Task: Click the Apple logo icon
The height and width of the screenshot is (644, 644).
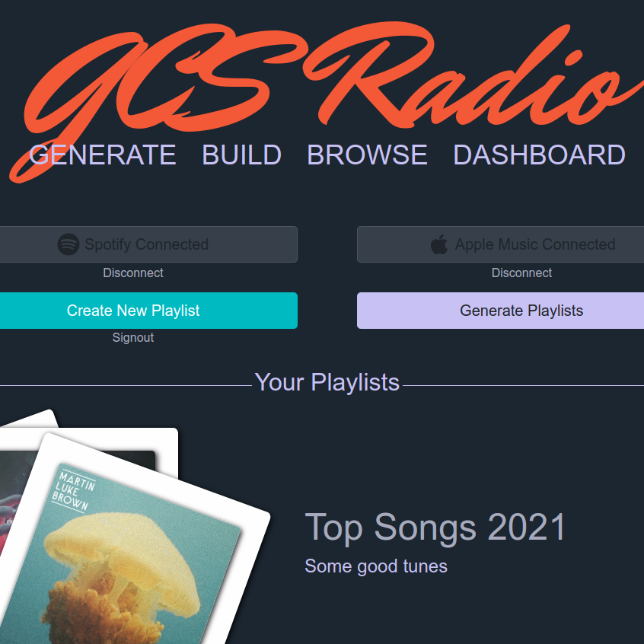Action: tap(438, 244)
